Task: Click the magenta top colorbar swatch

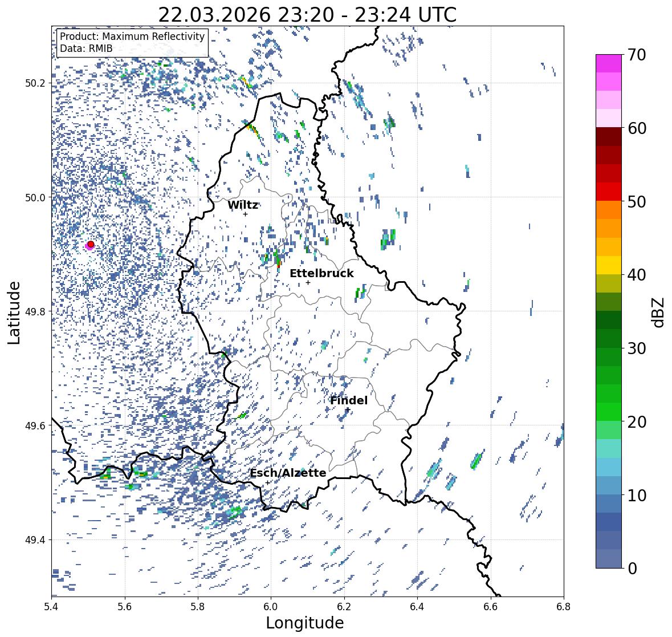Action: click(609, 63)
